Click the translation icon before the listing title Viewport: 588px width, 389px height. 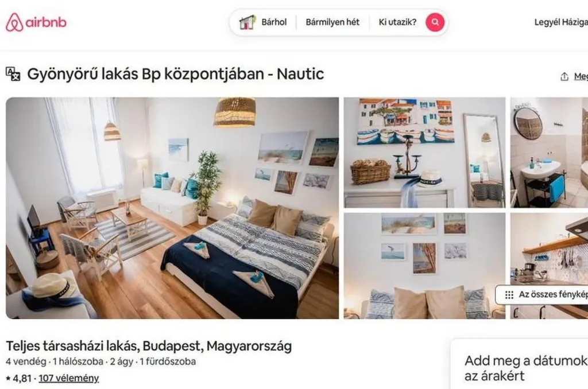coord(13,74)
